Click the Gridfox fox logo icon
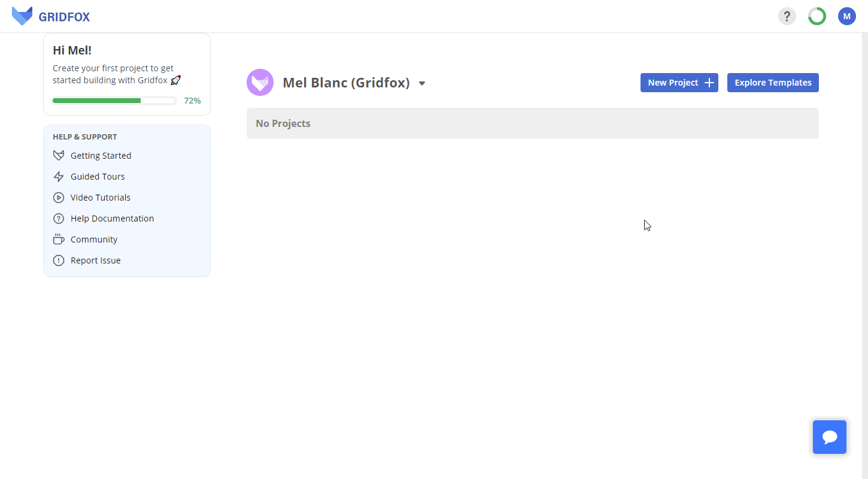Viewport: 868px width, 479px height. coord(22,16)
